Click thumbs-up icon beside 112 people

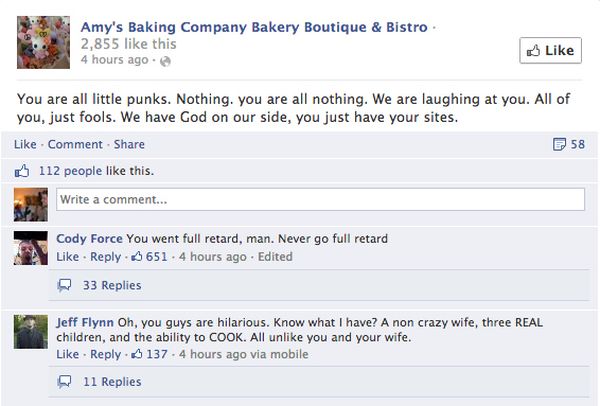(x=22, y=171)
